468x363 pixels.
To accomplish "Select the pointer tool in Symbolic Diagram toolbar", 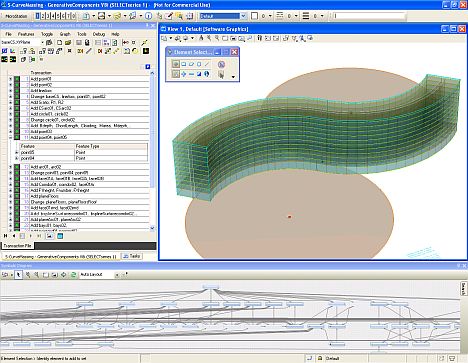I will [18, 275].
